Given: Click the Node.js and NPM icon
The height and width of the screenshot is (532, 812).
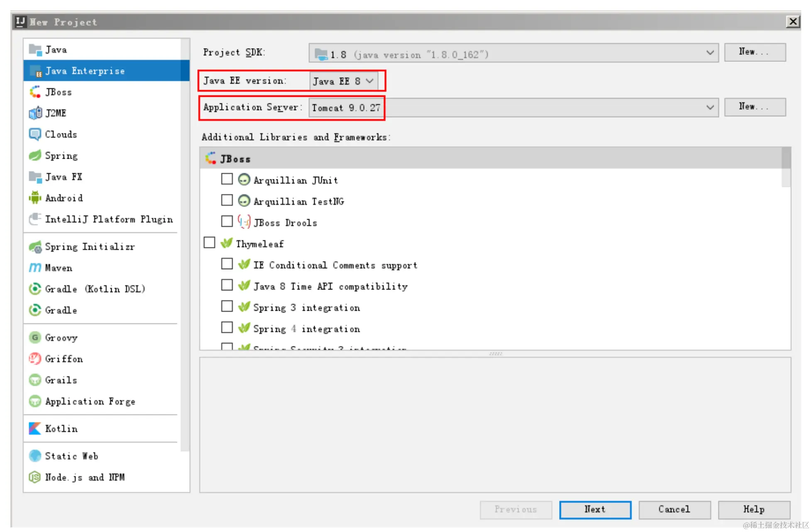Looking at the screenshot, I should 35,477.
